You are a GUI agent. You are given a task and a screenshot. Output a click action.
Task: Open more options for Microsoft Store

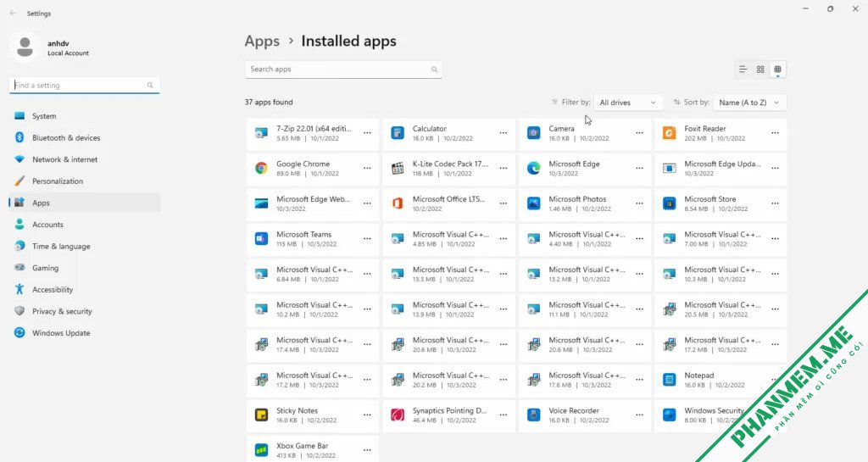pyautogui.click(x=775, y=203)
